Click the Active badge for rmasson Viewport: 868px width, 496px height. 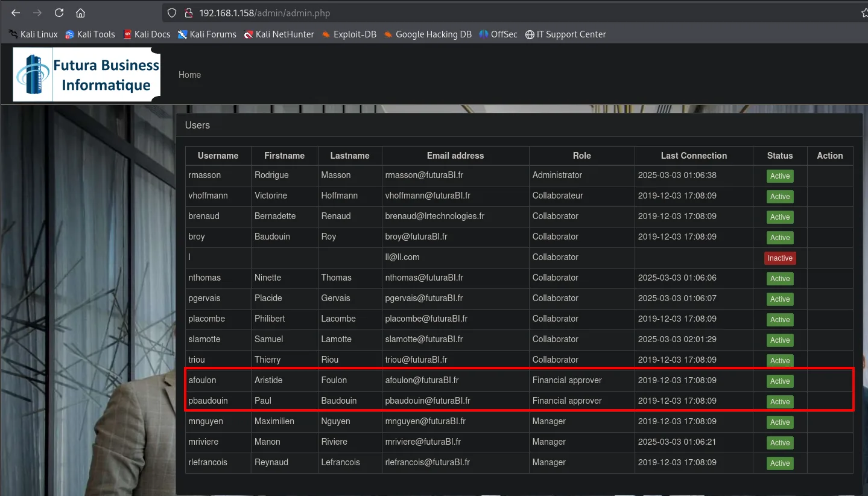point(780,176)
